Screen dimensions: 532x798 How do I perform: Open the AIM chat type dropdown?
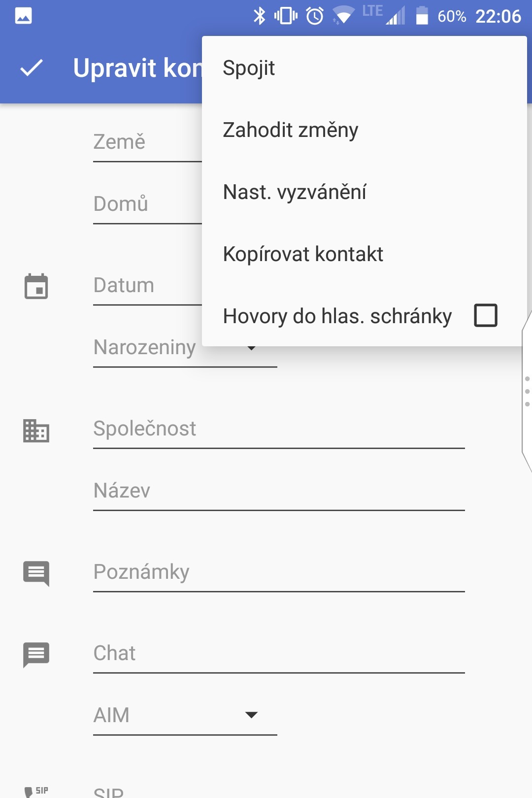pyautogui.click(x=185, y=715)
